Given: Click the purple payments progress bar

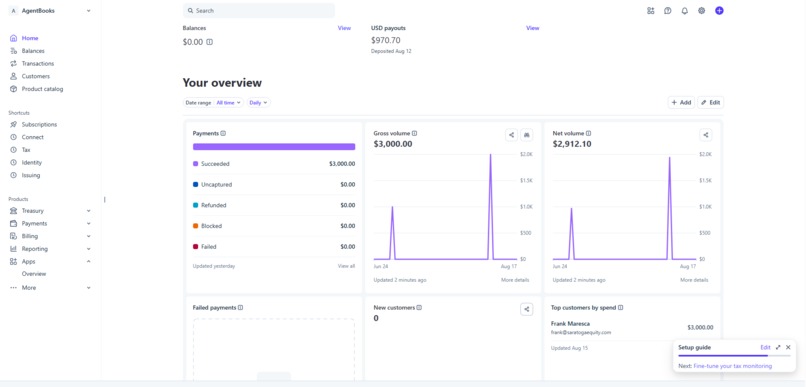Looking at the screenshot, I should pos(274,146).
